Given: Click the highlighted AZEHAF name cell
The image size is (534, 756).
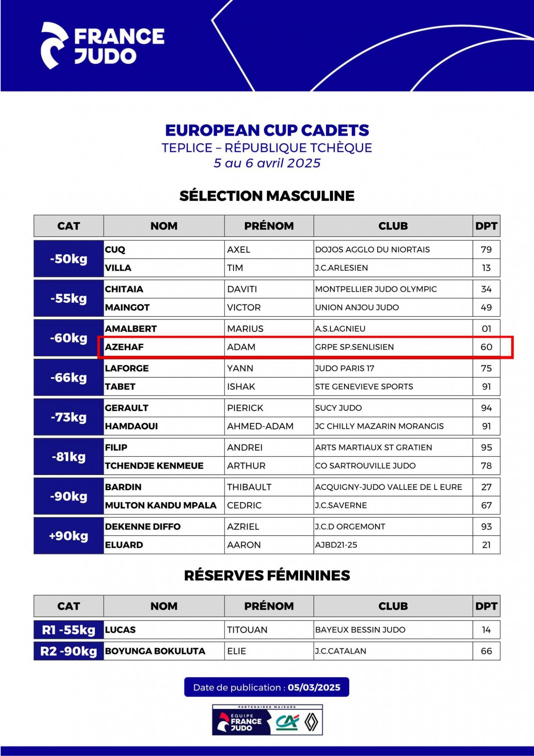Looking at the screenshot, I should click(x=164, y=347).
